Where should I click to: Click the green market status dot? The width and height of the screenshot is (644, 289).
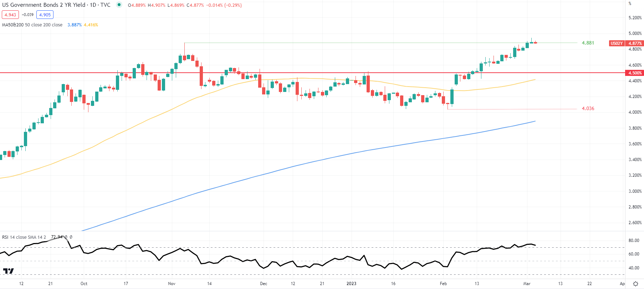[119, 5]
